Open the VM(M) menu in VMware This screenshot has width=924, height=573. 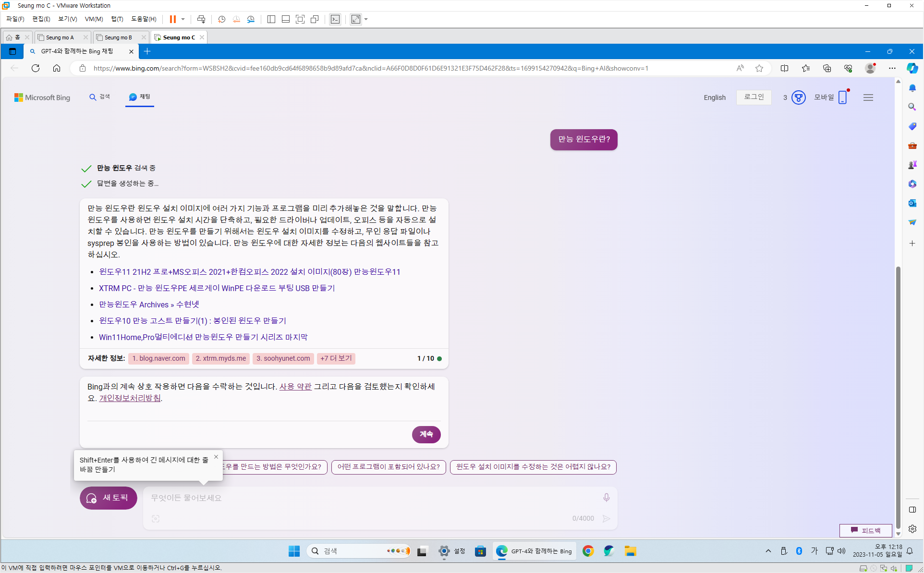tap(94, 19)
